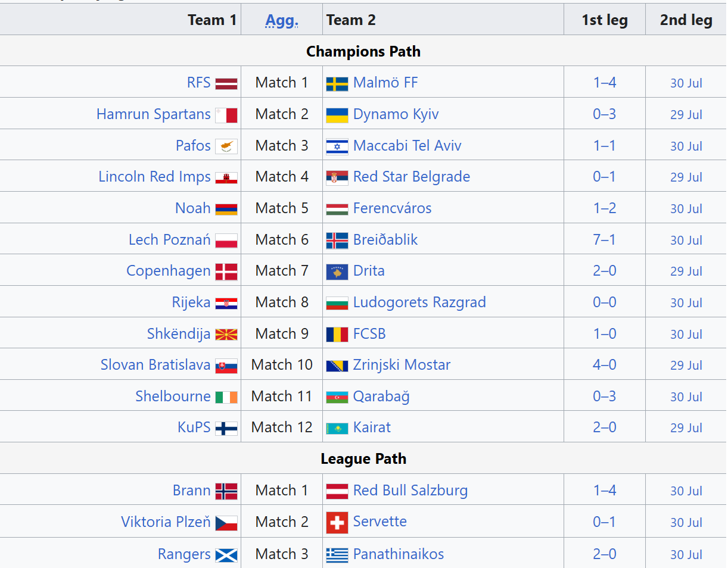Click the Icelandic flag beside Breiðablik
This screenshot has height=568, width=728.
[x=337, y=241]
